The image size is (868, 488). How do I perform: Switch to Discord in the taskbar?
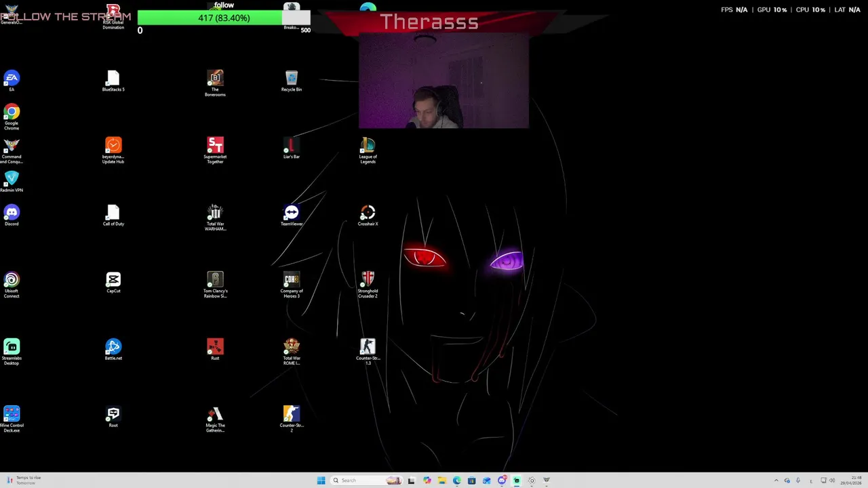coord(502,481)
